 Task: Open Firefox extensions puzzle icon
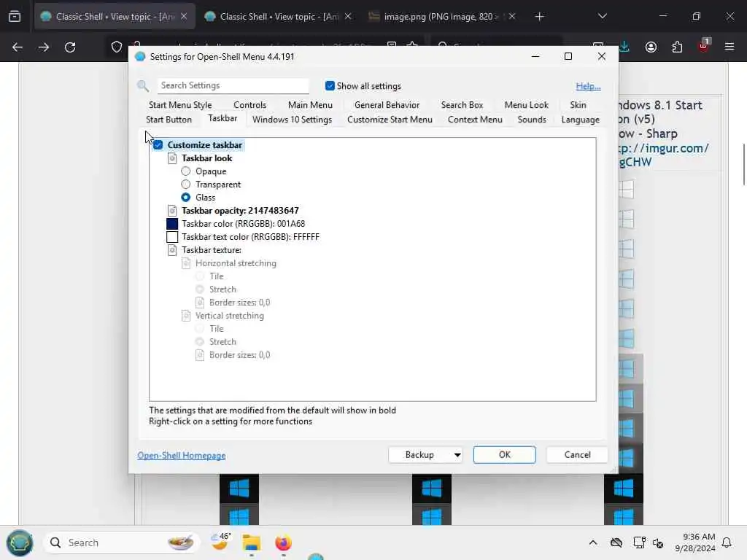pyautogui.click(x=677, y=47)
